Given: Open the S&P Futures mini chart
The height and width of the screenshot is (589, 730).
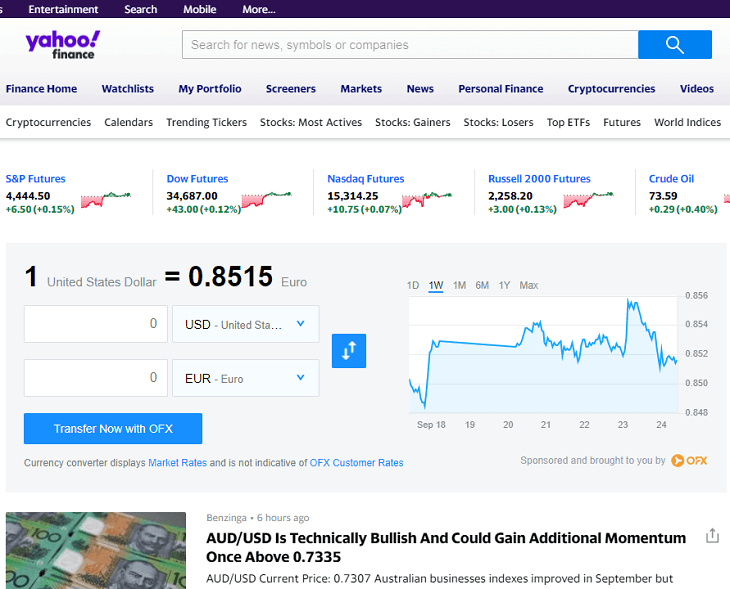Looking at the screenshot, I should tap(106, 199).
